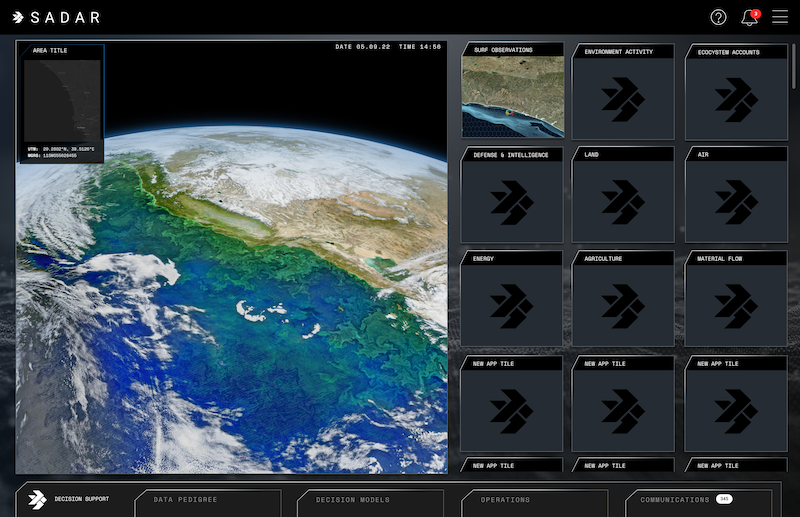This screenshot has height=517, width=800.
Task: Open the Agriculture app tile
Action: pos(623,303)
